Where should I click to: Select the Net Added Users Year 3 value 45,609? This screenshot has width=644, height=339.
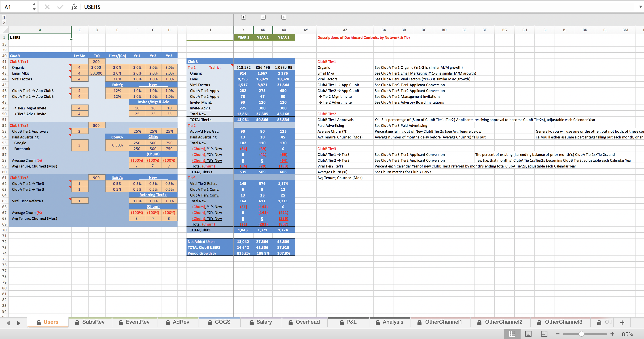(284, 242)
